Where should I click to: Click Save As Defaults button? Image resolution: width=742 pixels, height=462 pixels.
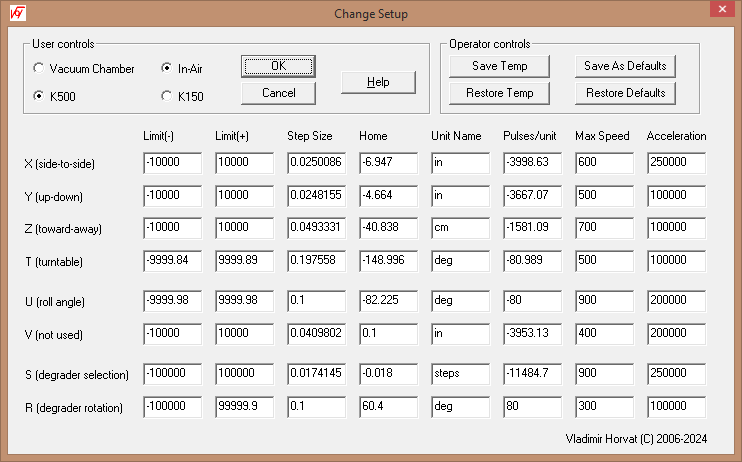click(625, 66)
